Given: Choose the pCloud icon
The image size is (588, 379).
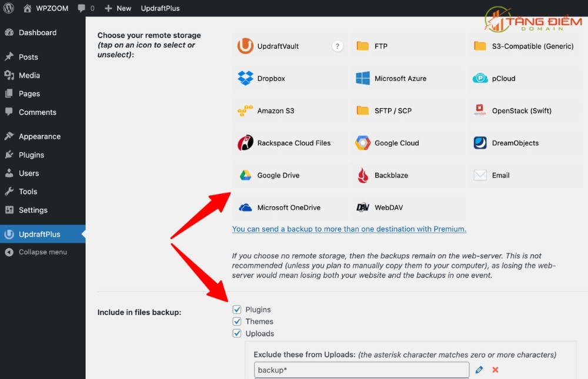Looking at the screenshot, I should click(480, 78).
